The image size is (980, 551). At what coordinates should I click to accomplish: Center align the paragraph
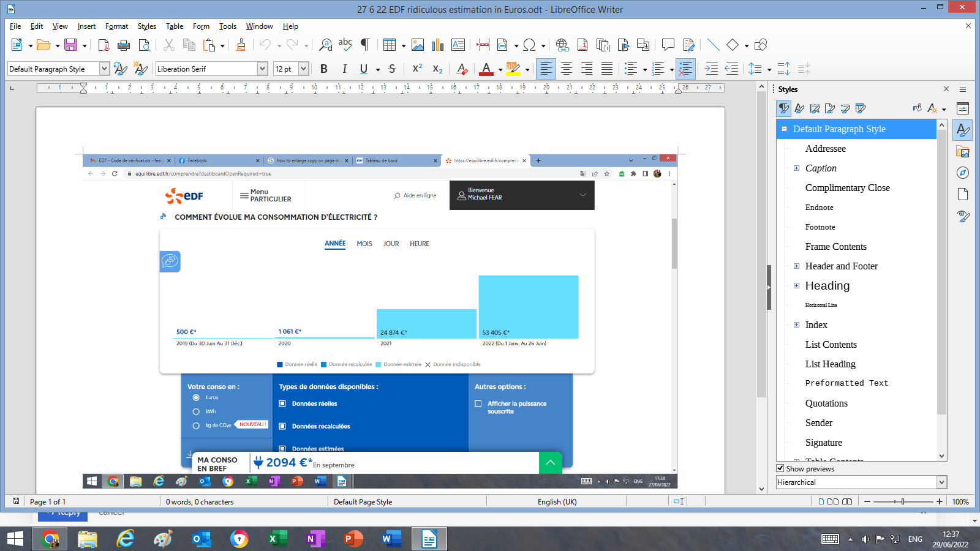point(567,69)
